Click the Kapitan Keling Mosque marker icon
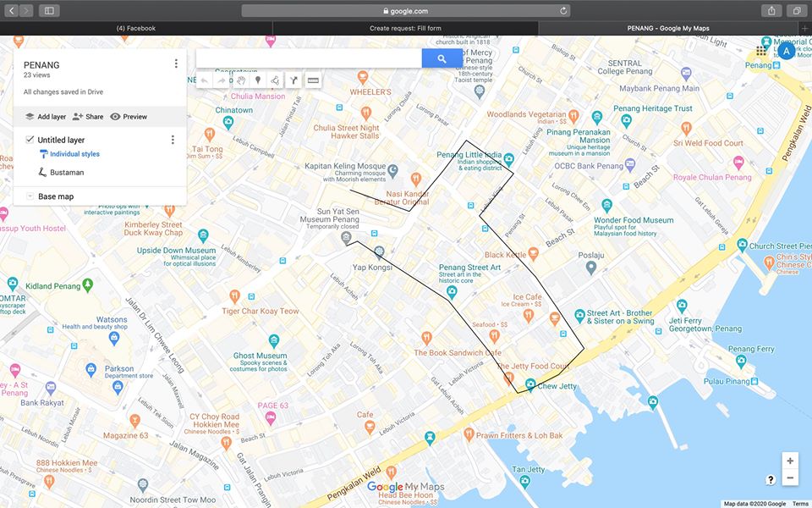 click(393, 170)
